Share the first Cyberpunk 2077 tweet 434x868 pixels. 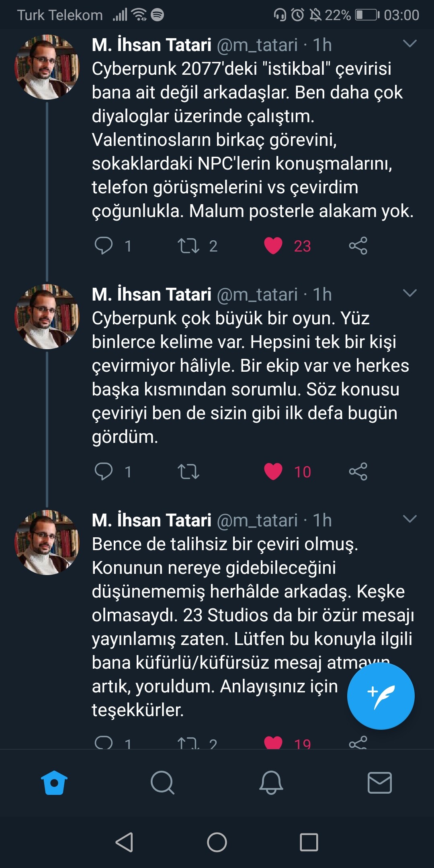pos(358,246)
